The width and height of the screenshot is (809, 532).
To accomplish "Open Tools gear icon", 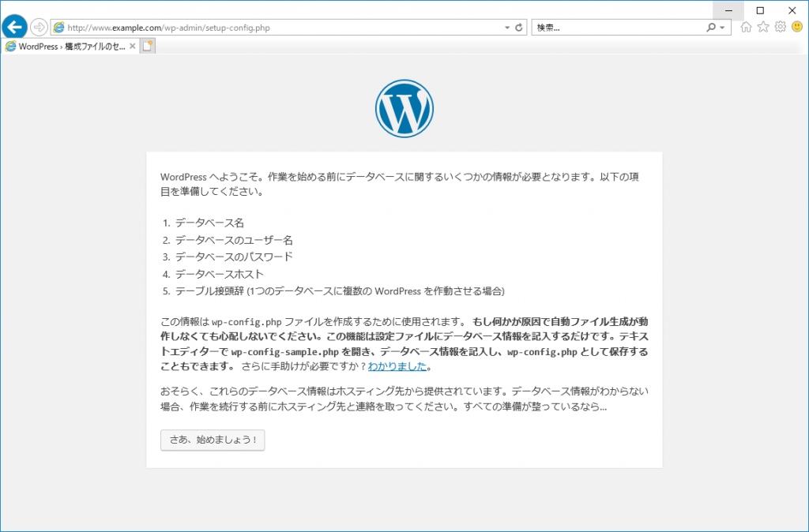I will click(x=780, y=28).
